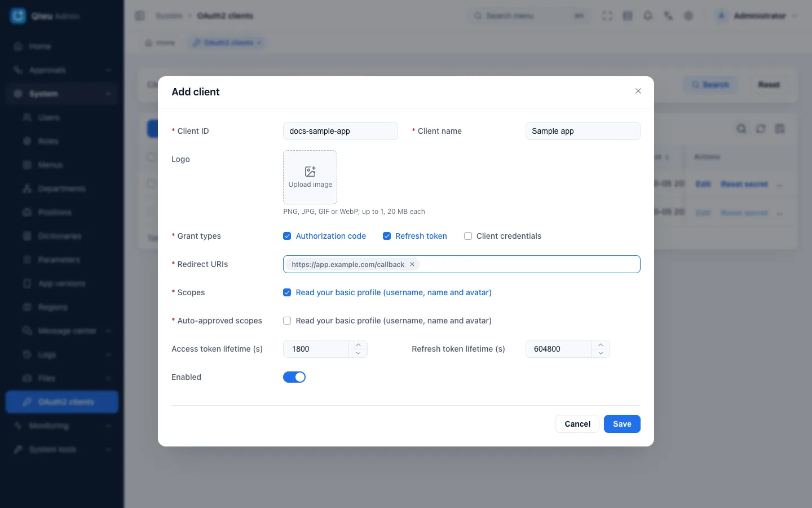This screenshot has height=508, width=812.
Task: Open Users in the sidebar menu
Action: [x=62, y=117]
